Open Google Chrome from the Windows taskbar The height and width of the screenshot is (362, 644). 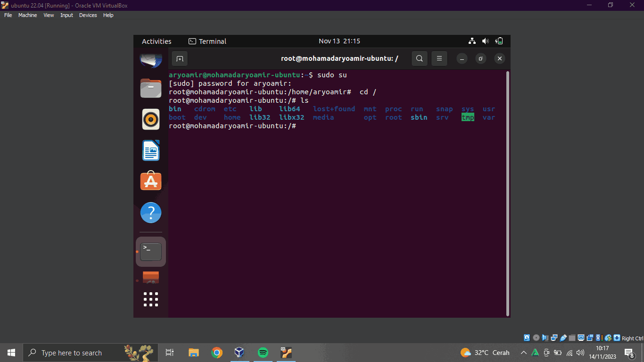click(217, 353)
